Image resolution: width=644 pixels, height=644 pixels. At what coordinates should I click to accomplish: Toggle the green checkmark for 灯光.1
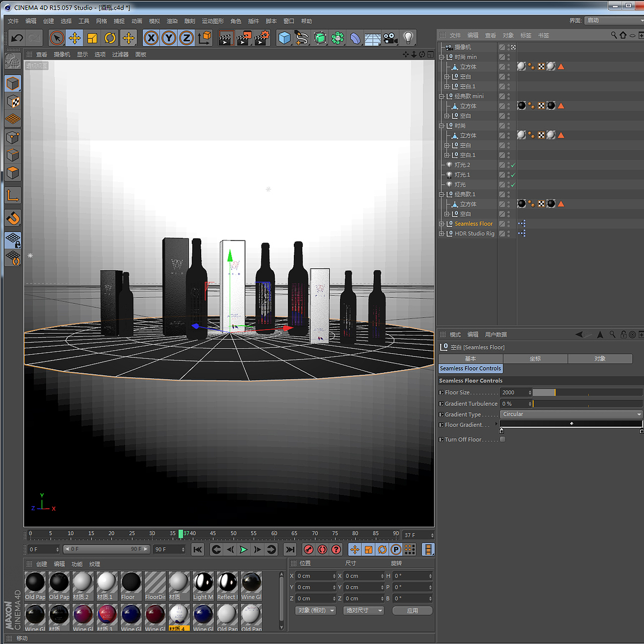click(x=513, y=175)
